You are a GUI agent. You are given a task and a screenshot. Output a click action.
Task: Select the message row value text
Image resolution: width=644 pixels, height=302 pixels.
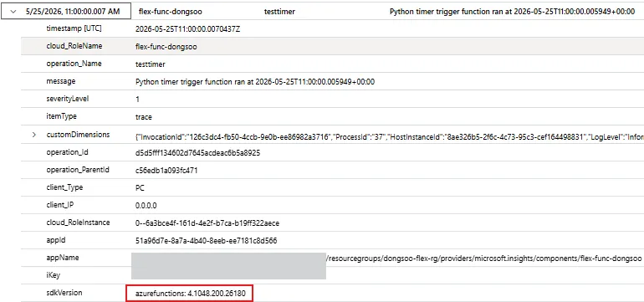pyautogui.click(x=255, y=82)
